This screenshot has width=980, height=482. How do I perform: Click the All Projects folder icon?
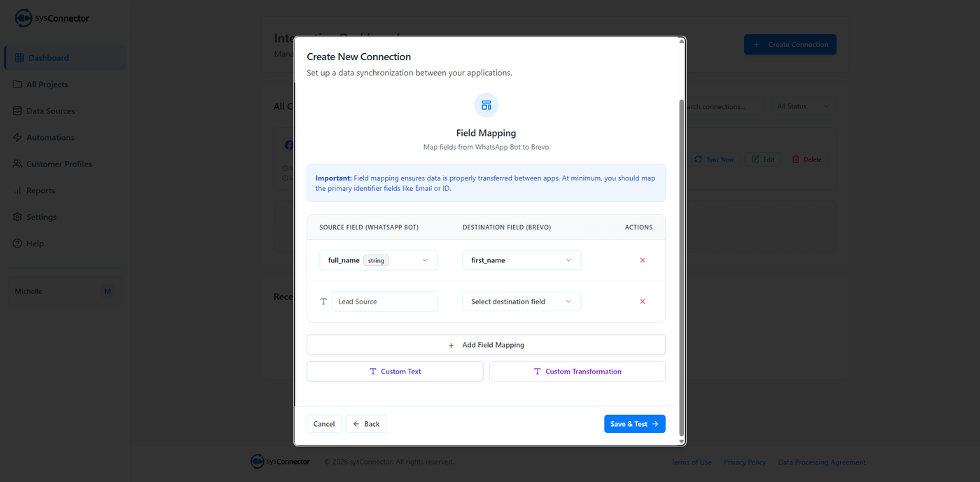pos(17,85)
